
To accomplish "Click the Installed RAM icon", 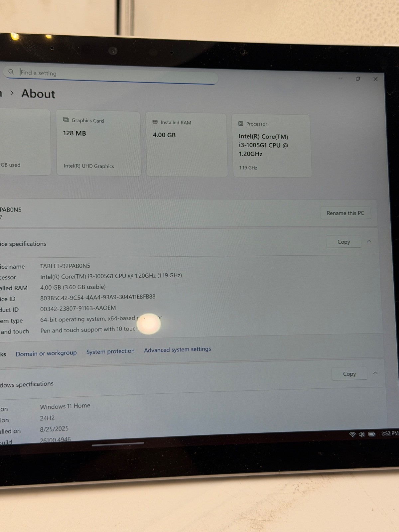I will click(155, 122).
